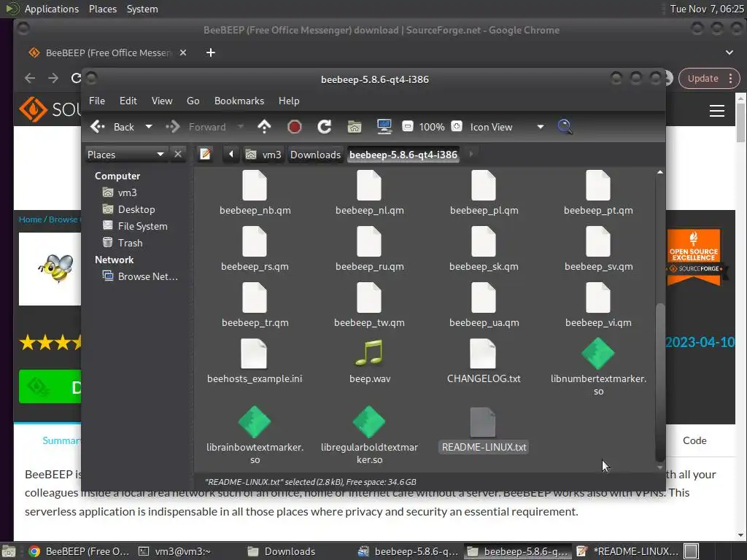
Task: Close the BeeBEEP Chrome tab
Action: tap(183, 52)
